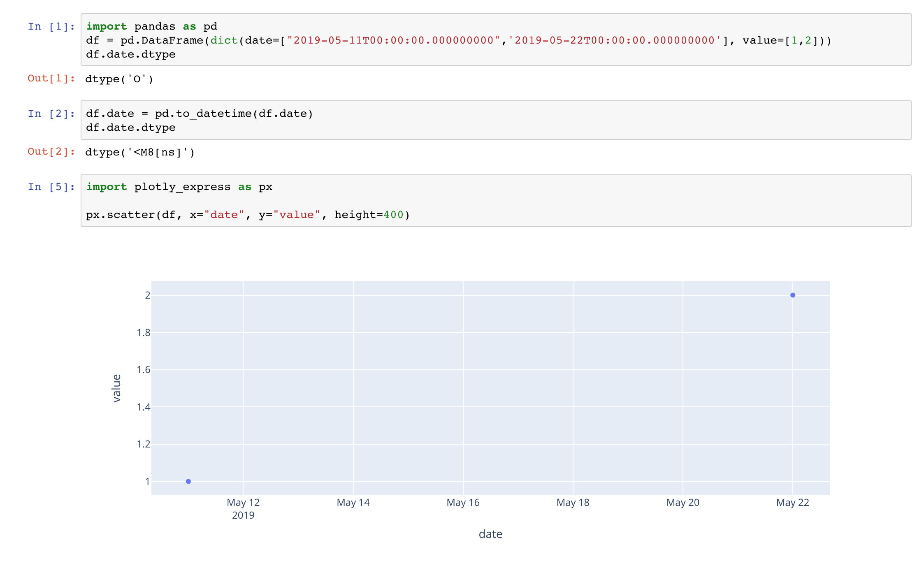
Task: Click the scatter point at May 22, value 2
Action: pos(793,295)
